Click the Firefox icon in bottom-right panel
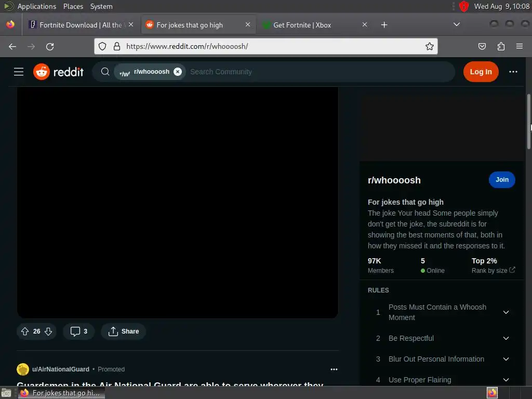Viewport: 532px width, 399px height. 492,393
